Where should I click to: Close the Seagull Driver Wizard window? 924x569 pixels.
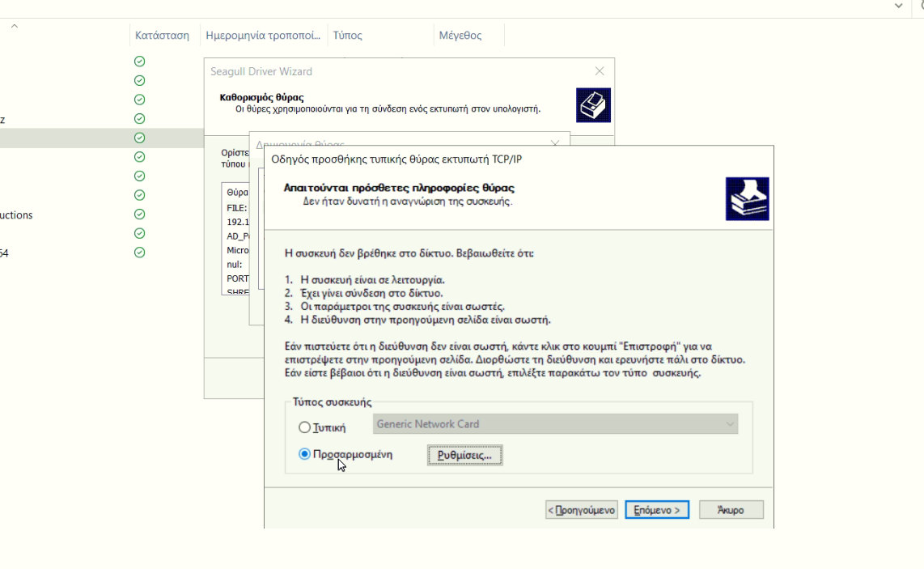pos(600,71)
